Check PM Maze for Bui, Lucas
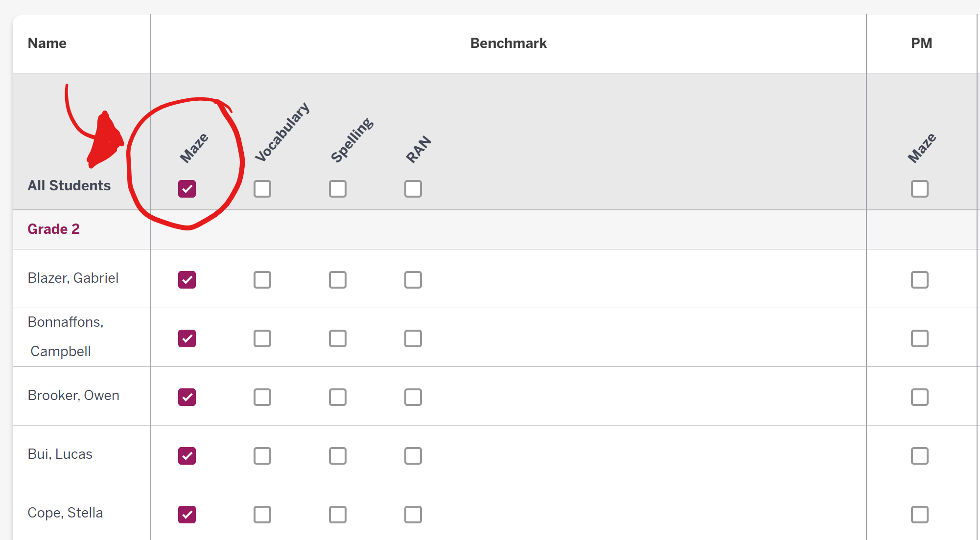The height and width of the screenshot is (540, 980). pyautogui.click(x=919, y=456)
